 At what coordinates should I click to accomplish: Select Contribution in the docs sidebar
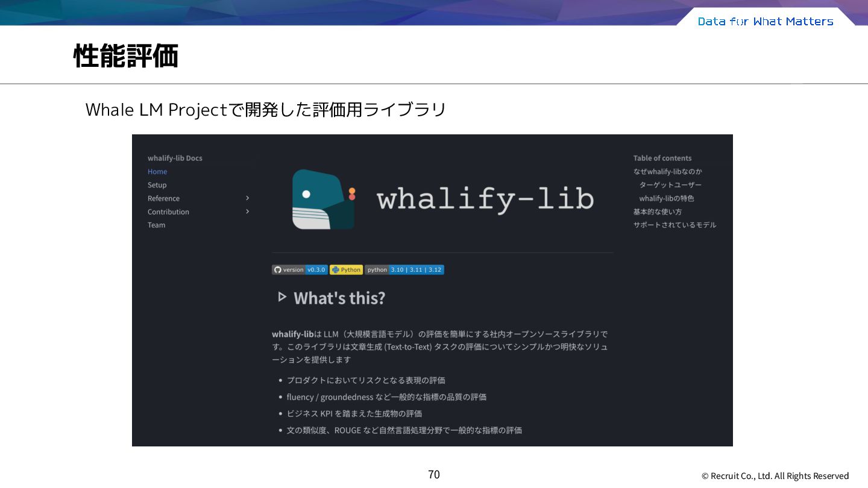point(168,211)
